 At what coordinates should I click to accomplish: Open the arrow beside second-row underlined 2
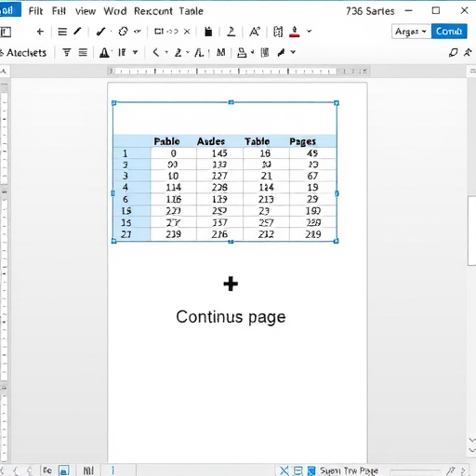pyautogui.click(x=188, y=52)
